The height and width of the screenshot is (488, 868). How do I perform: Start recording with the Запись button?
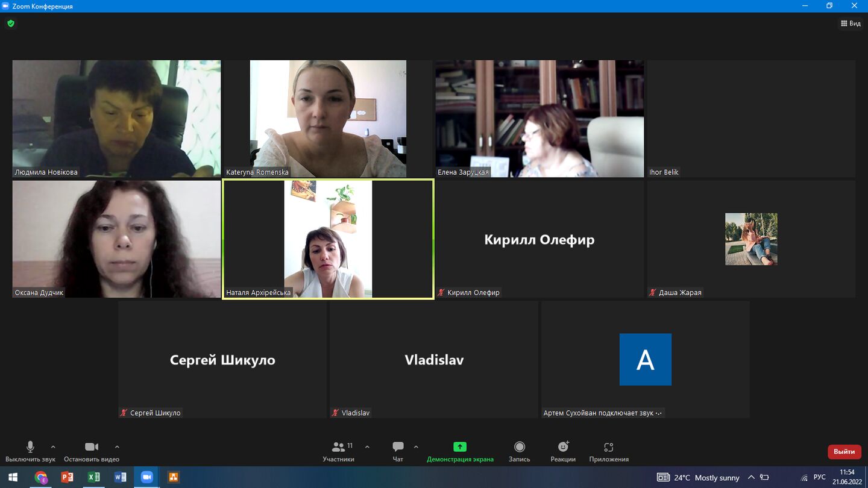[x=520, y=451]
